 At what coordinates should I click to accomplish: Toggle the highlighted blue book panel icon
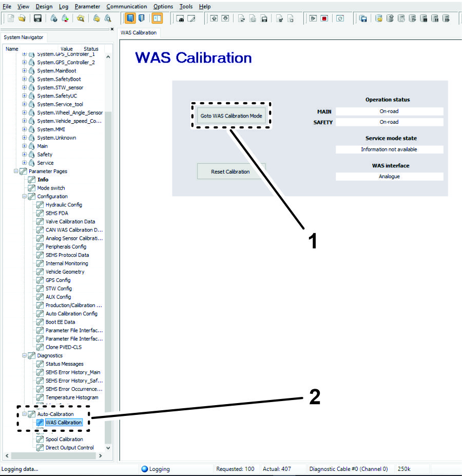[130, 18]
